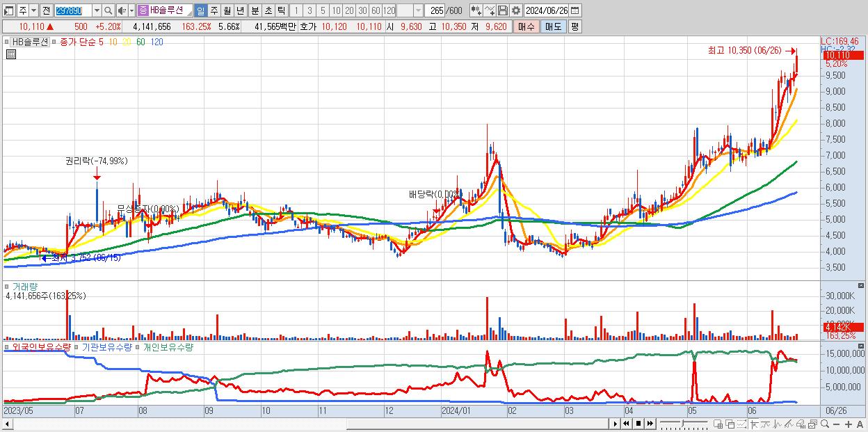Click the chart image copy icon in bottom toolbar
Screen dimensions: 868x432
click(812, 424)
